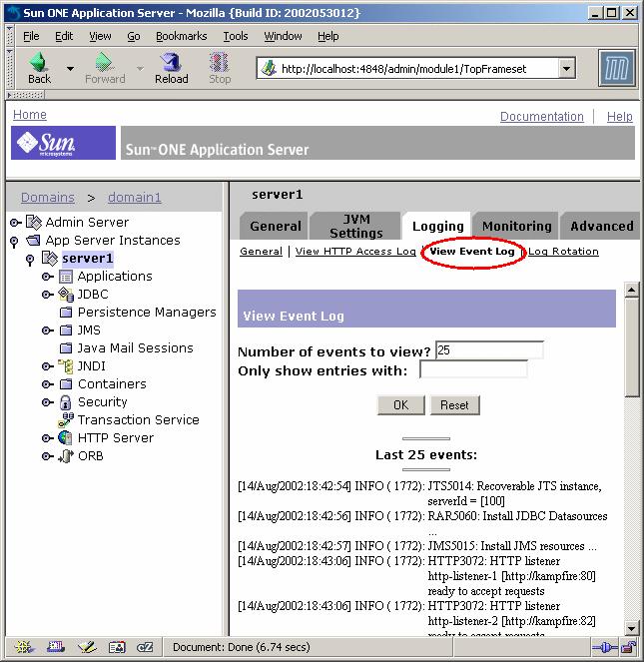Click the Transaction Service icon

click(x=66, y=419)
